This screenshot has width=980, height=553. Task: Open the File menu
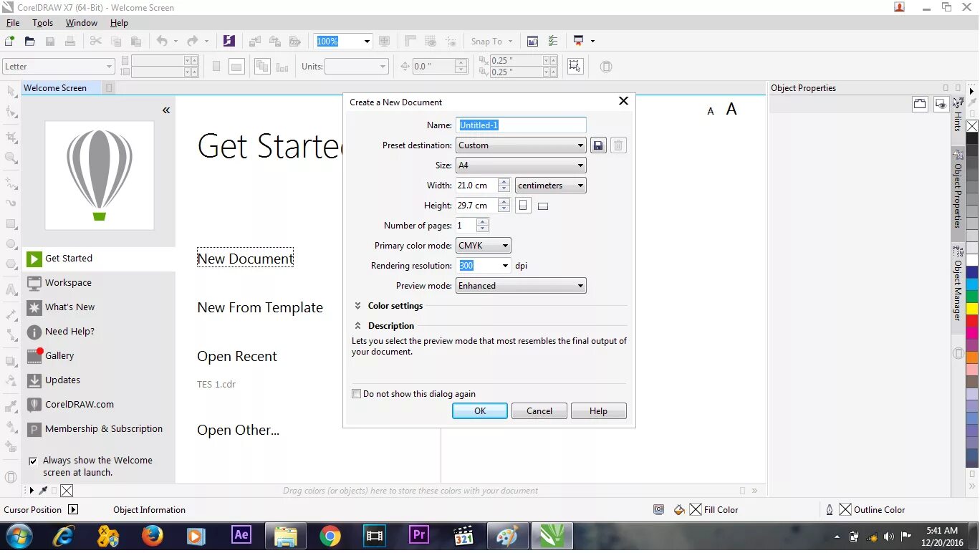[x=13, y=23]
